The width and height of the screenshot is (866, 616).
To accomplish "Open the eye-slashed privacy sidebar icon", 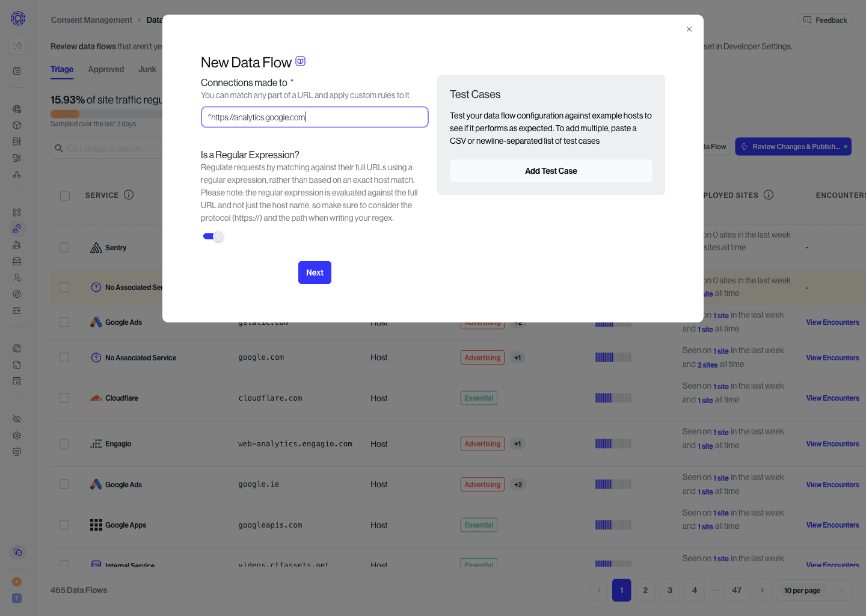I will [x=17, y=419].
